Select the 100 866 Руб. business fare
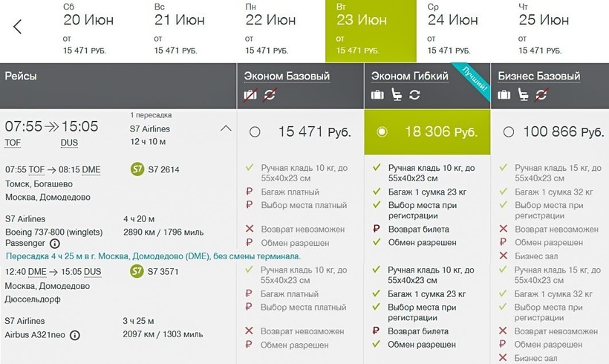Image resolution: width=609 pixels, height=364 pixels. 509,132
